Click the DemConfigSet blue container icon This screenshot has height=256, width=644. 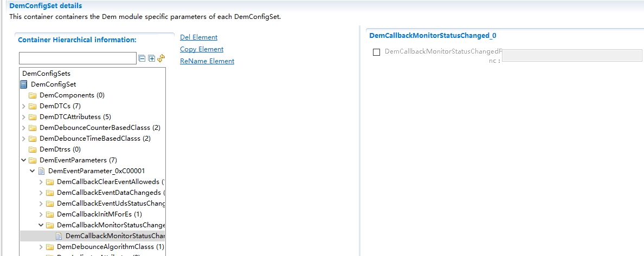tap(24, 84)
